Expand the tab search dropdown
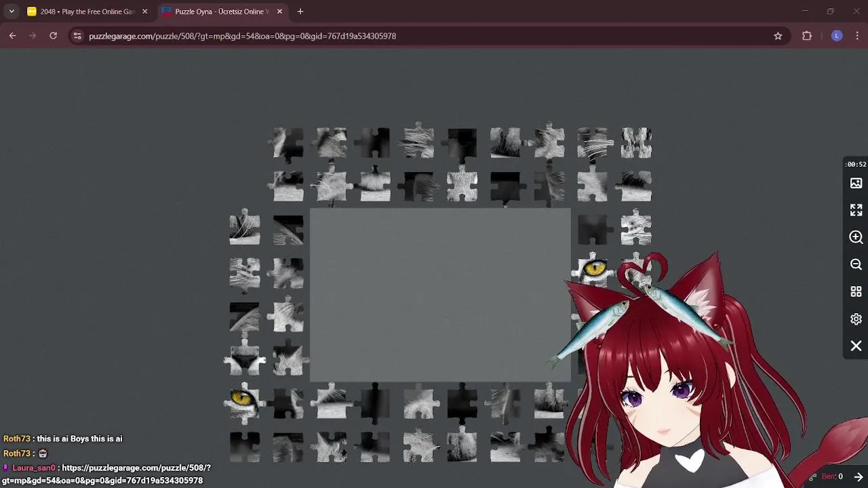Viewport: 868px width, 488px height. pos(12,12)
